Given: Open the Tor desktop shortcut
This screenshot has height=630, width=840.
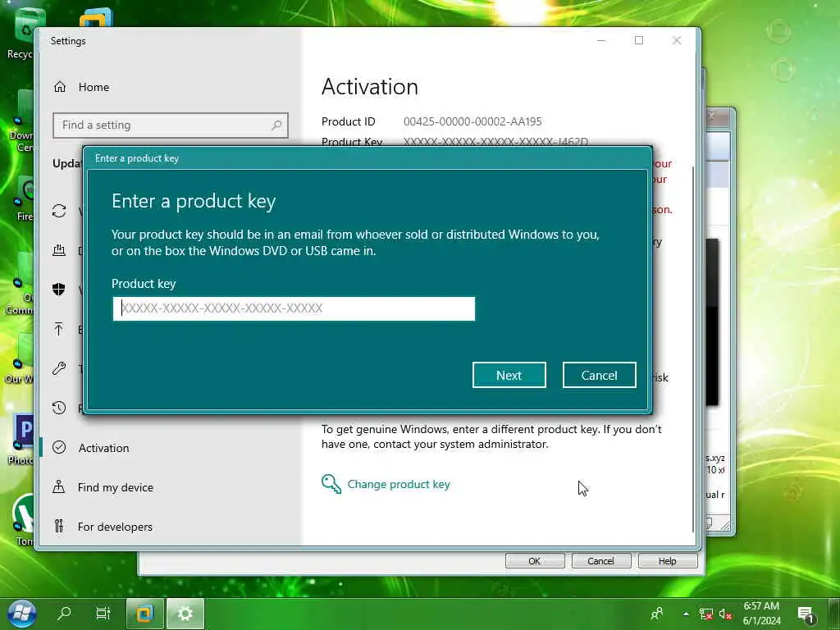Looking at the screenshot, I should pyautogui.click(x=24, y=519).
